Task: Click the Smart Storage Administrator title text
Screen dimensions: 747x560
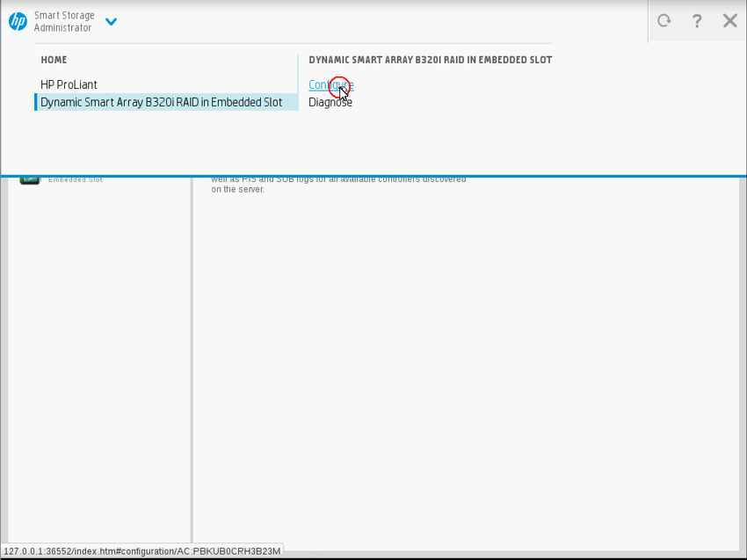Action: (x=63, y=22)
